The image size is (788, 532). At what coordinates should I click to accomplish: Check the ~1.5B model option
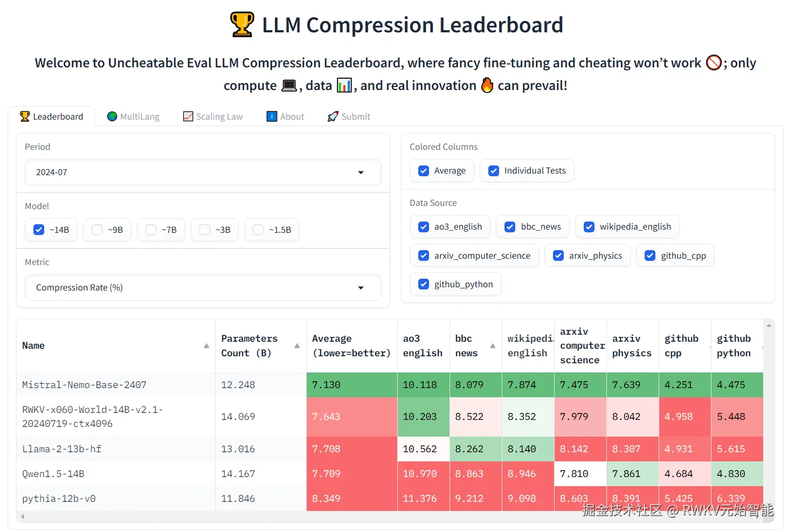coord(258,230)
